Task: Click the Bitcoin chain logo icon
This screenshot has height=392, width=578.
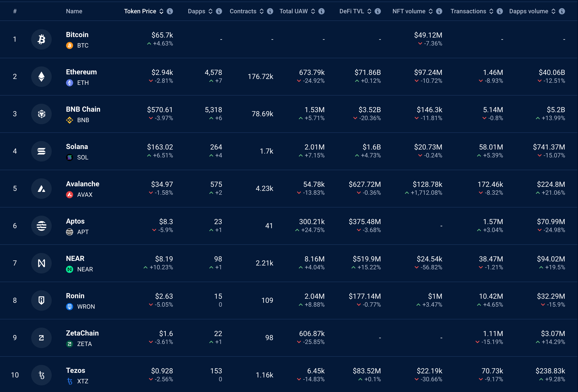Action: 41,39
